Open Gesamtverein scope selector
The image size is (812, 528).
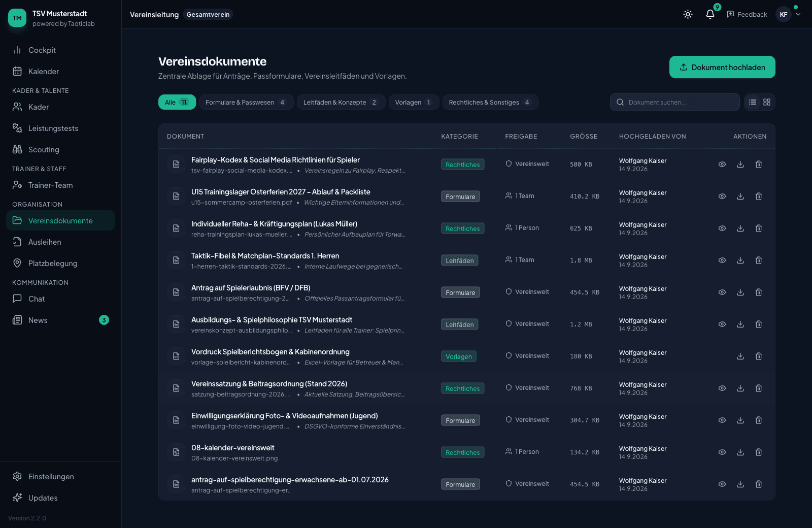(x=208, y=14)
